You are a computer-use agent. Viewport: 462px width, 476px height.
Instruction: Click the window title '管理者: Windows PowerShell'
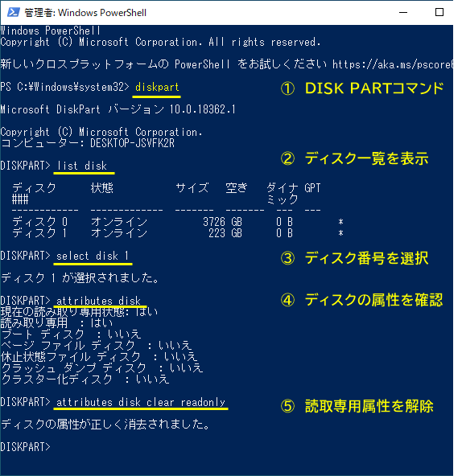[x=85, y=13]
